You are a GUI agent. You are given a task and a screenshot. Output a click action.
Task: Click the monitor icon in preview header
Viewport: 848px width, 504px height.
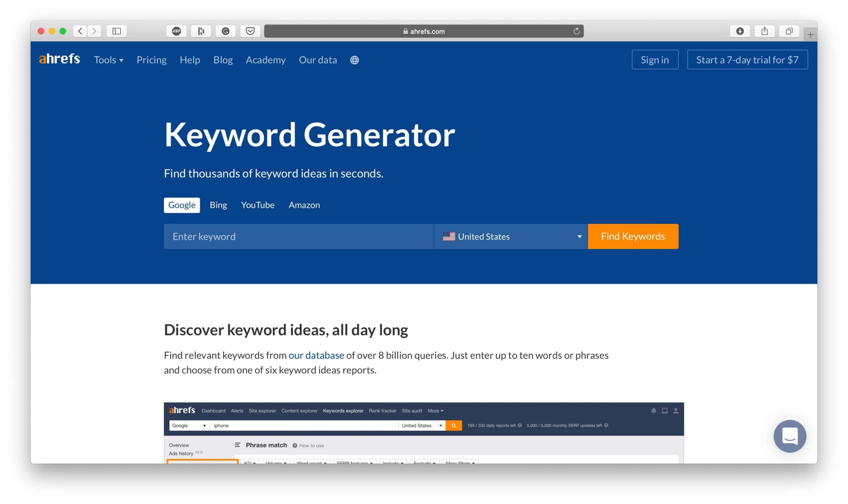(x=665, y=411)
